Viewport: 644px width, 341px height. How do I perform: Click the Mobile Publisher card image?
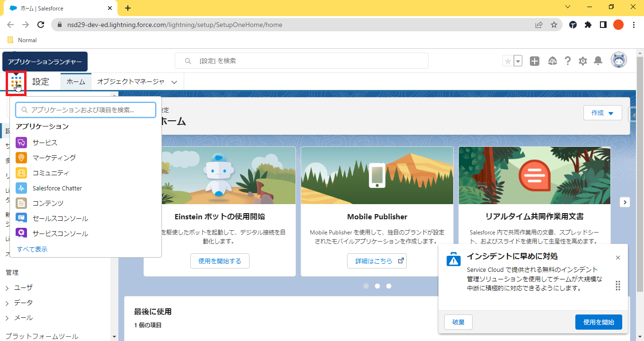377,175
